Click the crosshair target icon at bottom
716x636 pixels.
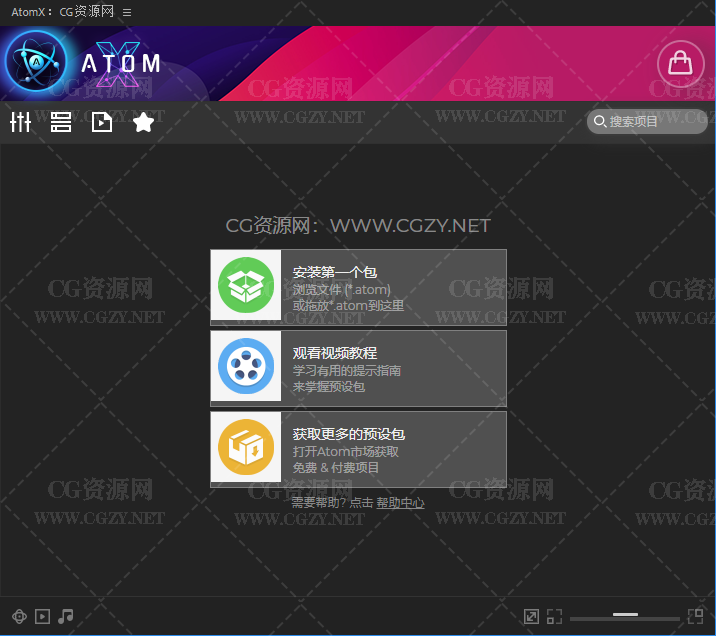(x=18, y=617)
